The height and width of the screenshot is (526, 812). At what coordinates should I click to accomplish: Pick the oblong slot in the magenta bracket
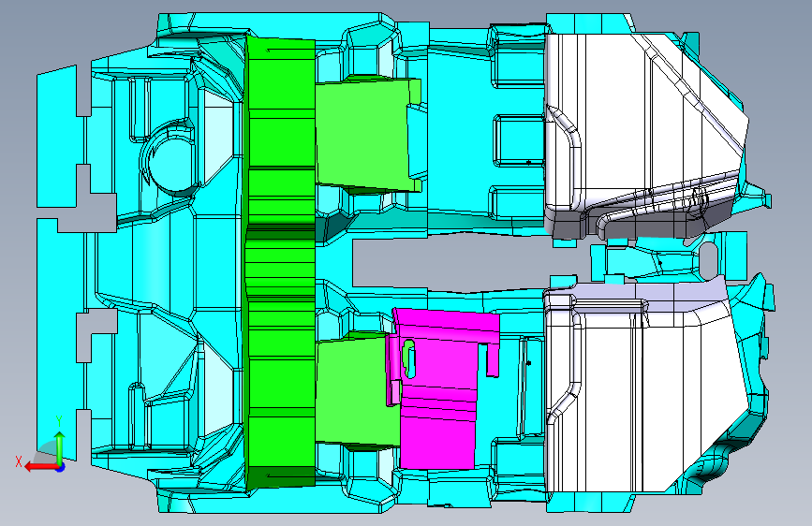(x=409, y=358)
